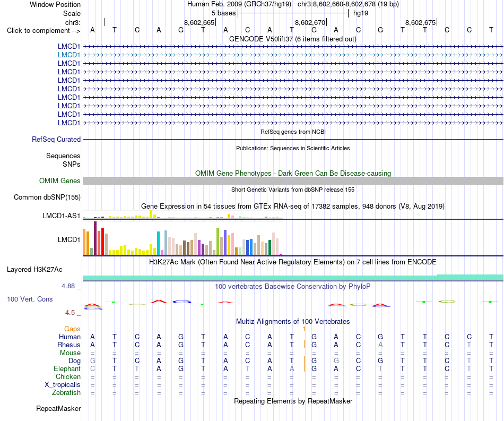
Task: Select the Zebrafish alignment row label
Action: (x=66, y=393)
